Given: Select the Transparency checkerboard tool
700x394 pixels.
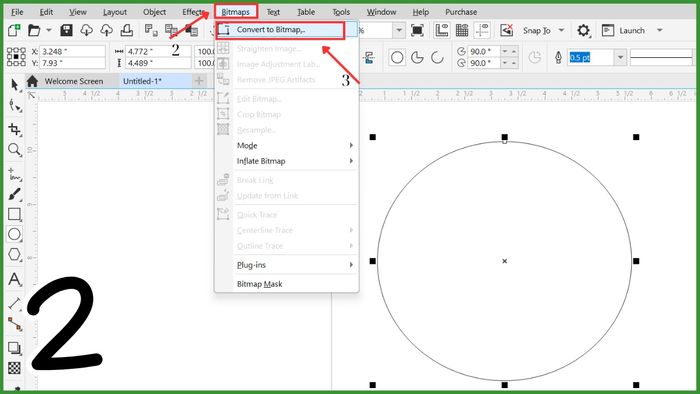Looking at the screenshot, I should pyautogui.click(x=14, y=368).
